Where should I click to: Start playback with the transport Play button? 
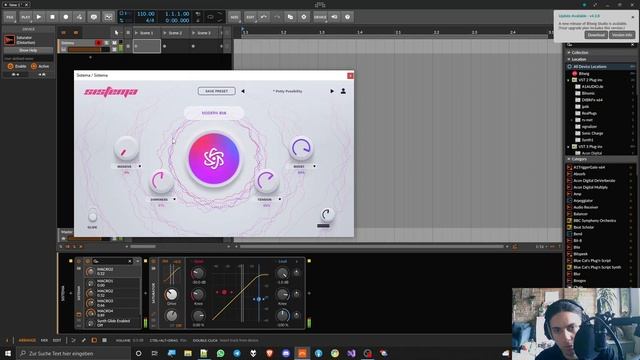coord(39,17)
